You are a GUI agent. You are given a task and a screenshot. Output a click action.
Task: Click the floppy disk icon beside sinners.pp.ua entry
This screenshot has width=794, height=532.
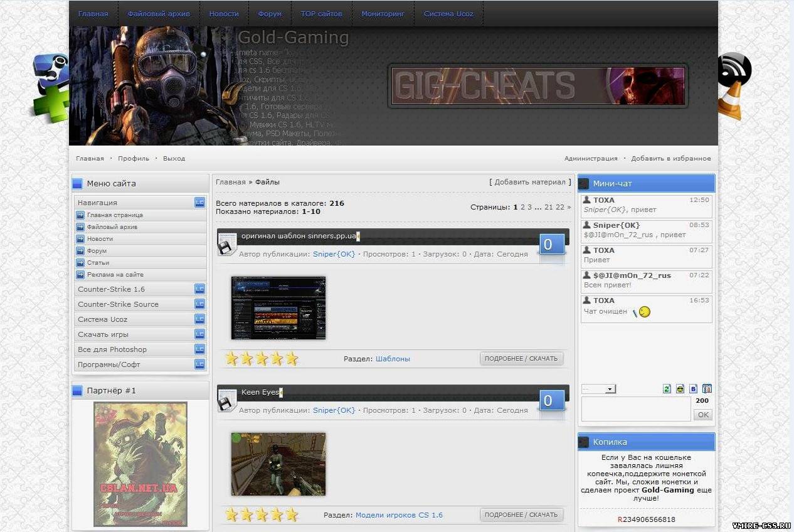point(226,245)
